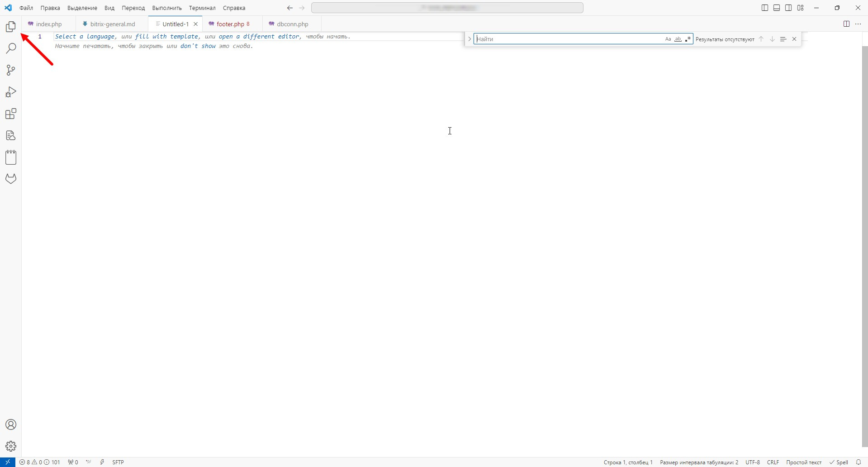Go forward using the right arrow navigation
This screenshot has width=868, height=467.
(302, 8)
